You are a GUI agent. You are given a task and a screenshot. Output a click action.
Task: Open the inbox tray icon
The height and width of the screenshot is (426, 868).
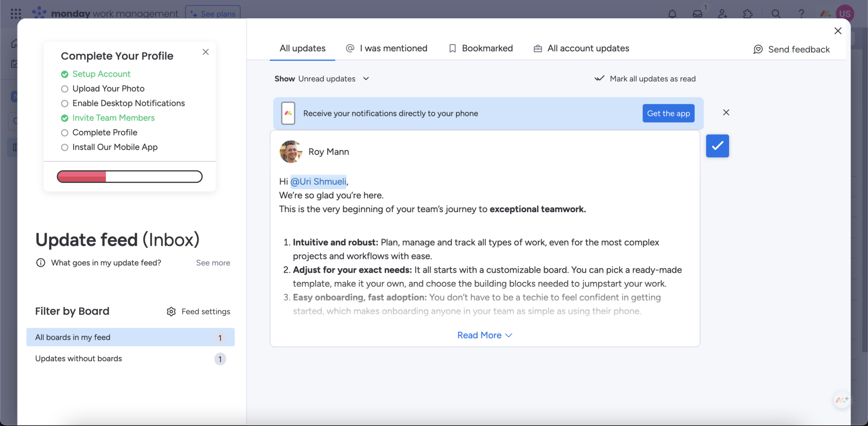click(x=697, y=14)
